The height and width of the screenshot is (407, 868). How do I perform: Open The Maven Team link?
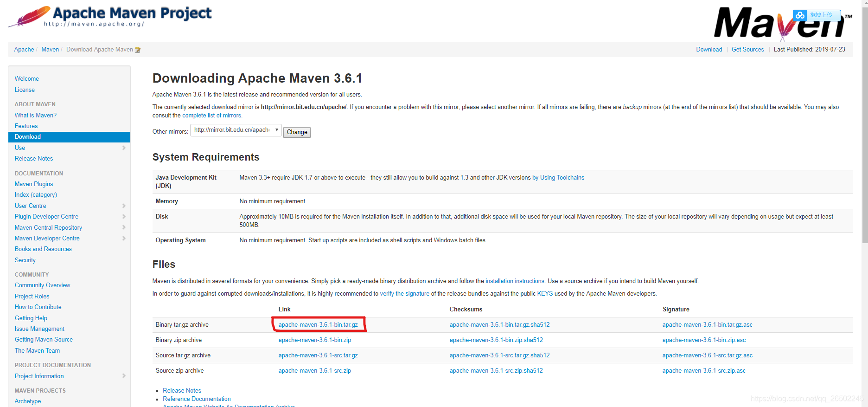(37, 351)
